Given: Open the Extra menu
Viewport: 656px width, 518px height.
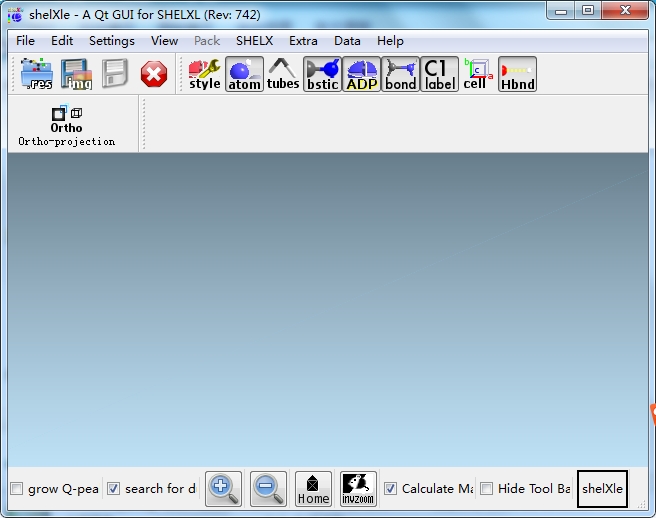Looking at the screenshot, I should coord(303,41).
